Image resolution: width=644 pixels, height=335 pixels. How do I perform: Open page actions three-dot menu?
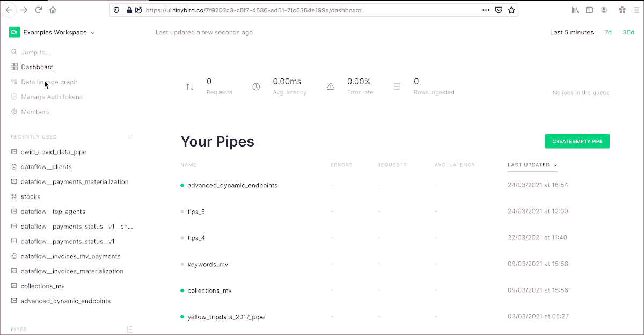coord(486,10)
